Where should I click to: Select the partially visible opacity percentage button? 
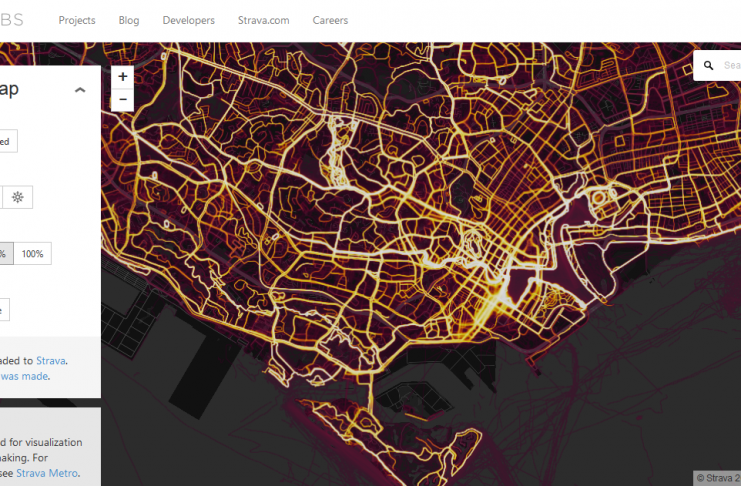coord(4,254)
